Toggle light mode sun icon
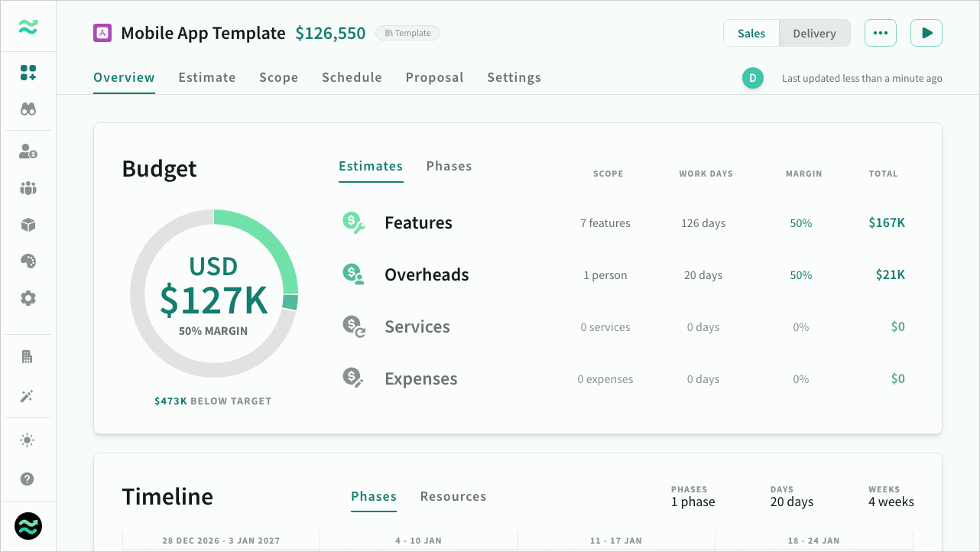Viewport: 980px width, 552px height. pyautogui.click(x=28, y=440)
